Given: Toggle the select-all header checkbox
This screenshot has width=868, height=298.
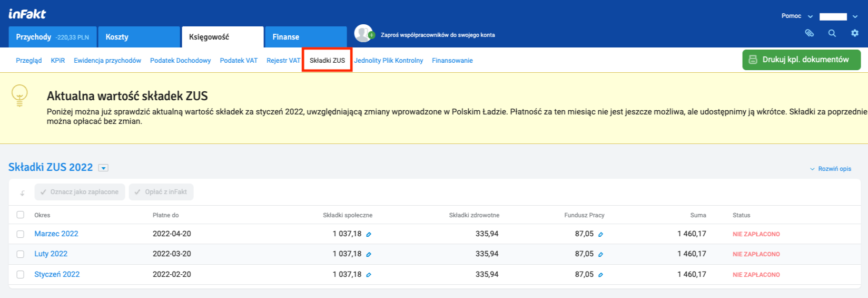Looking at the screenshot, I should [21, 215].
